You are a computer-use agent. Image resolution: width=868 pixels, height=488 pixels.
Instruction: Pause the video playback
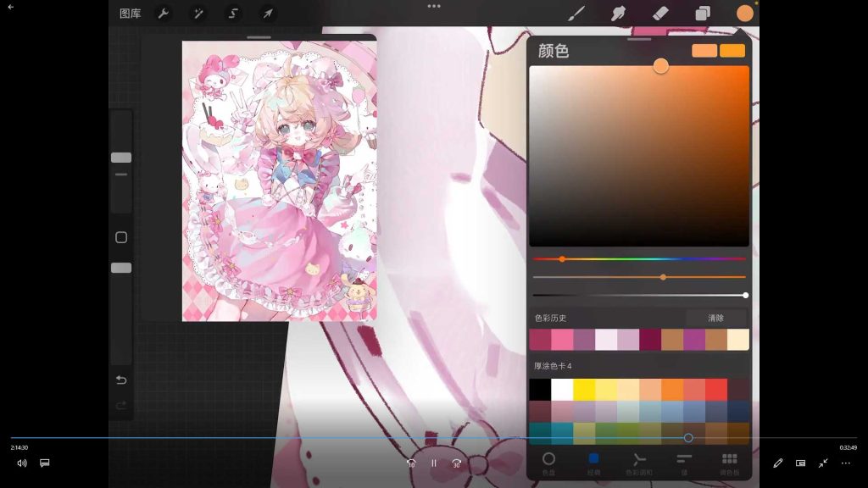434,463
